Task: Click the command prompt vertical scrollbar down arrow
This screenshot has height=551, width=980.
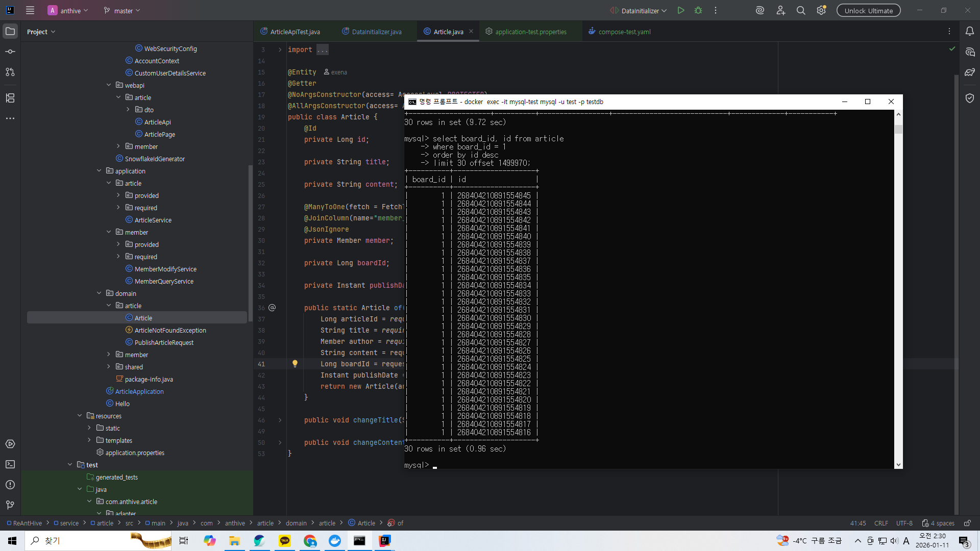Action: [x=898, y=465]
